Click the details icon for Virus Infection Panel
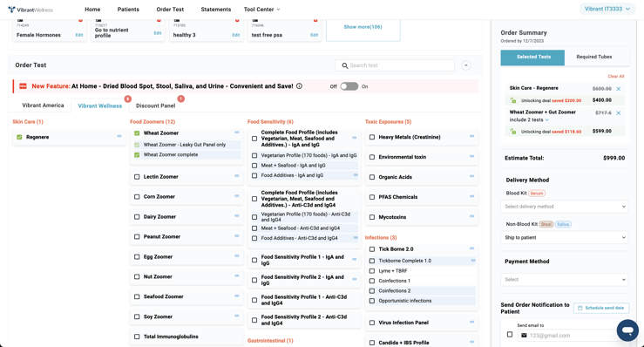644x347 pixels. click(472, 322)
